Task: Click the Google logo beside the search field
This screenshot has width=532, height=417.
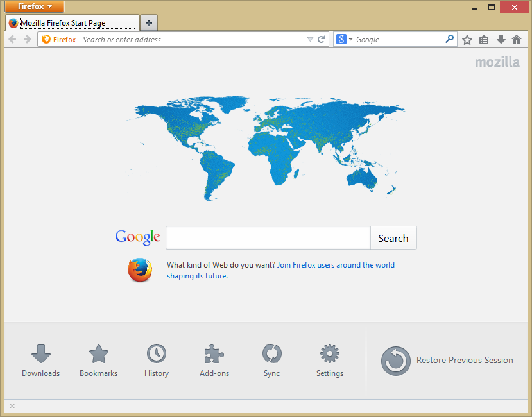Action: click(x=137, y=237)
